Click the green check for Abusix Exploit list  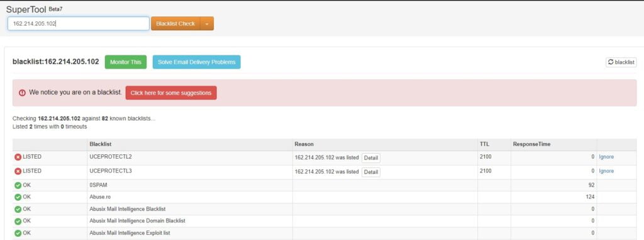pyautogui.click(x=18, y=233)
